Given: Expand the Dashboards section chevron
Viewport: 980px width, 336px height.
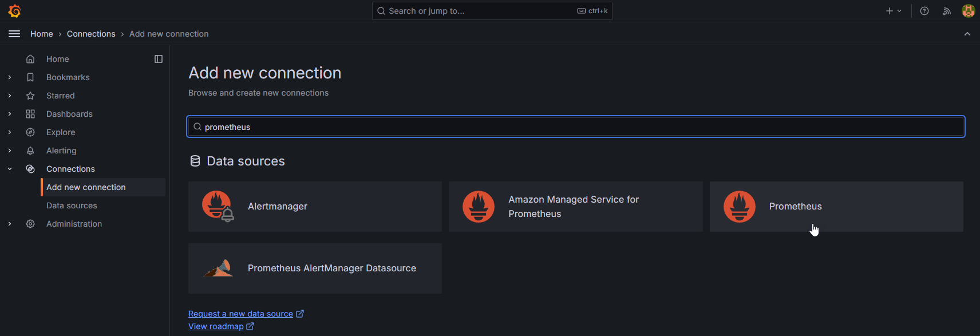Looking at the screenshot, I should tap(10, 114).
